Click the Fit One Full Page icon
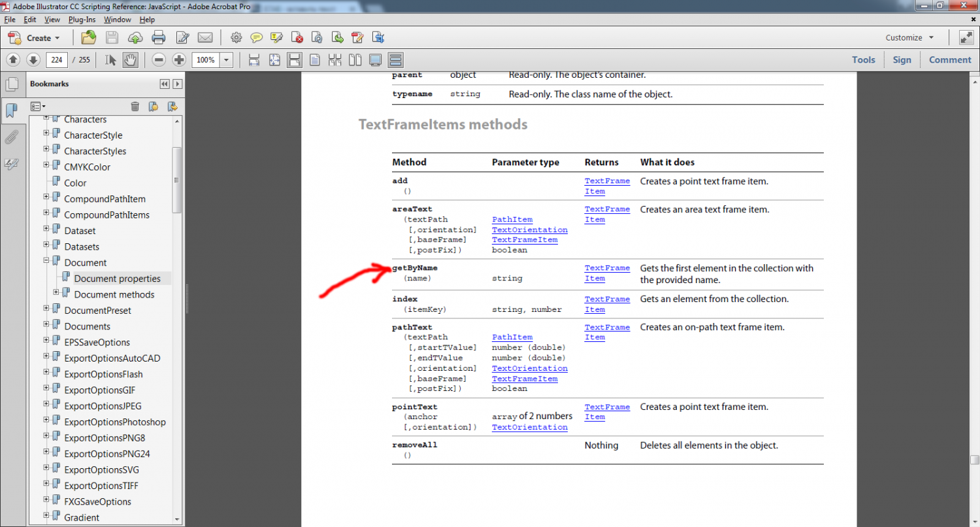The height and width of the screenshot is (527, 980). tap(274, 59)
